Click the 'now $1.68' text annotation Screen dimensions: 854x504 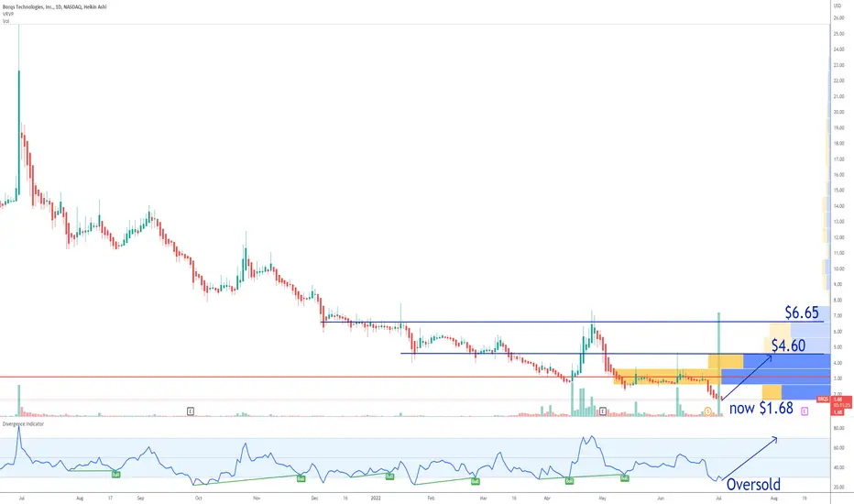click(x=761, y=408)
